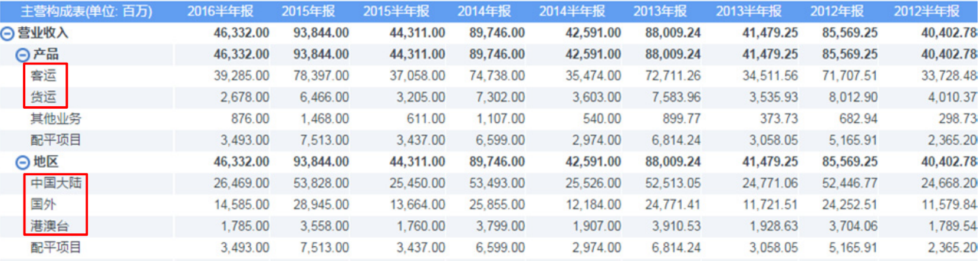Click 其他业务 value 1,107.00

[501, 119]
